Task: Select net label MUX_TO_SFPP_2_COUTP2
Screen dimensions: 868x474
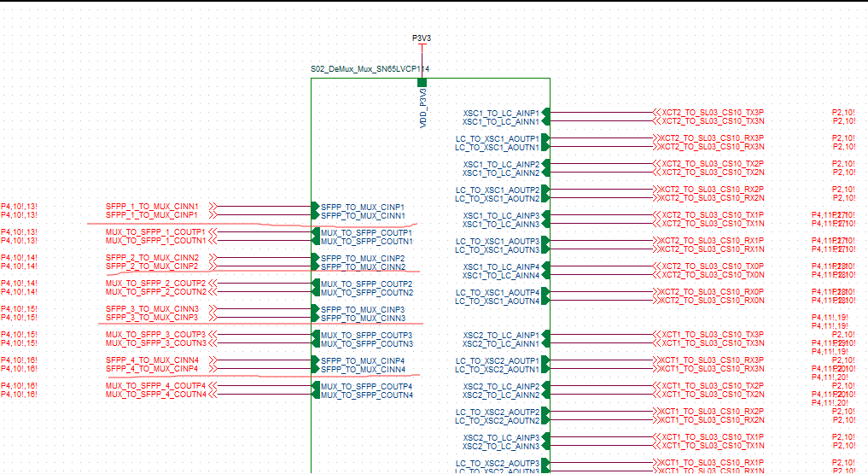Action: pyautogui.click(x=155, y=283)
